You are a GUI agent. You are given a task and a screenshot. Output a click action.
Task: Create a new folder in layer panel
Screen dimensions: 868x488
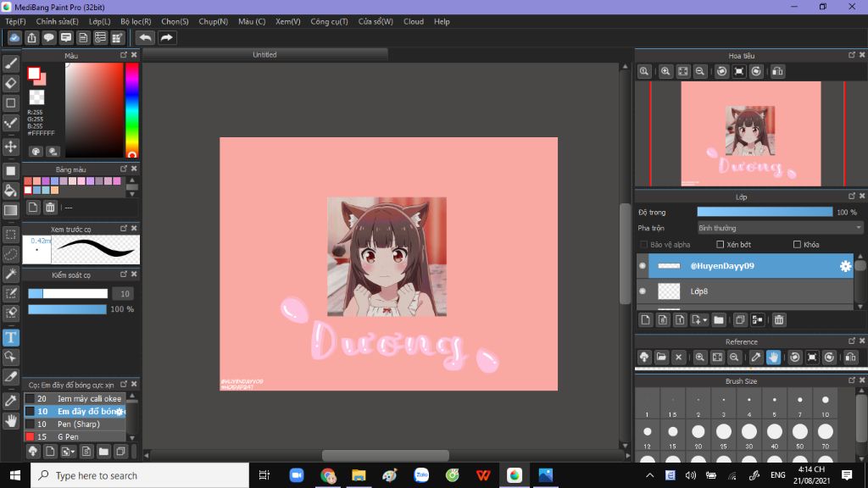pos(719,319)
